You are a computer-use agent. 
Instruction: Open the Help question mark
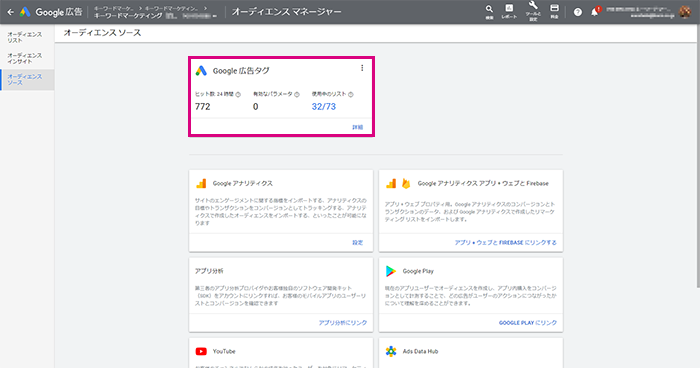click(578, 12)
